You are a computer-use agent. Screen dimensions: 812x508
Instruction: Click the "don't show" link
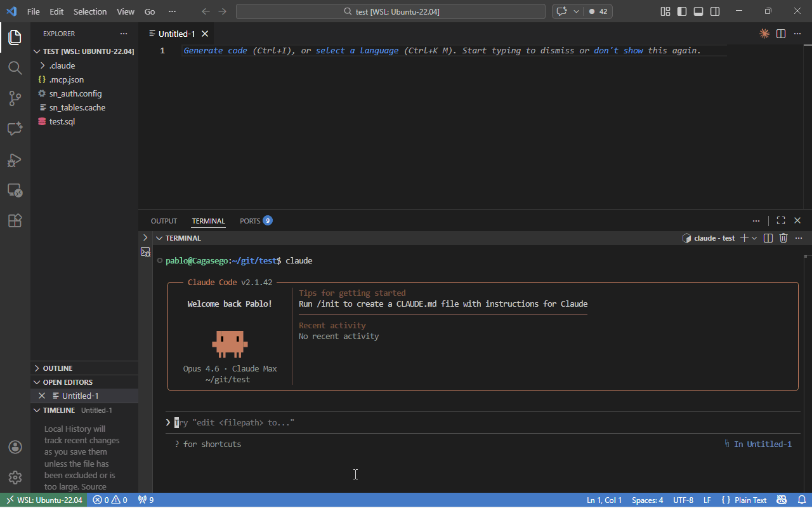pyautogui.click(x=619, y=51)
